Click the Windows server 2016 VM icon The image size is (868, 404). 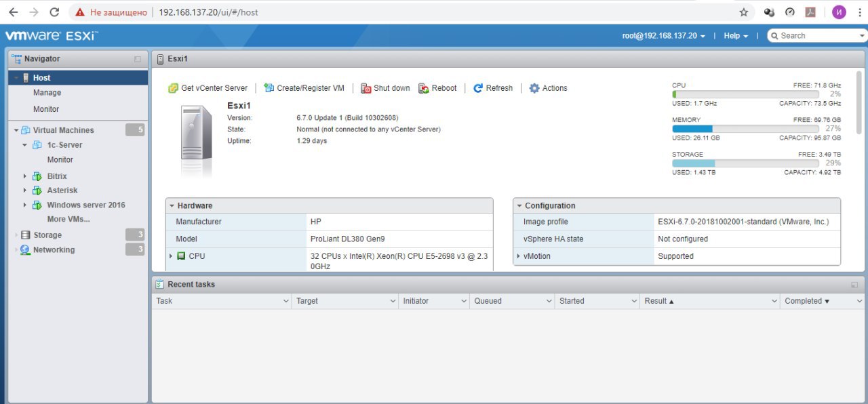pyautogui.click(x=37, y=205)
